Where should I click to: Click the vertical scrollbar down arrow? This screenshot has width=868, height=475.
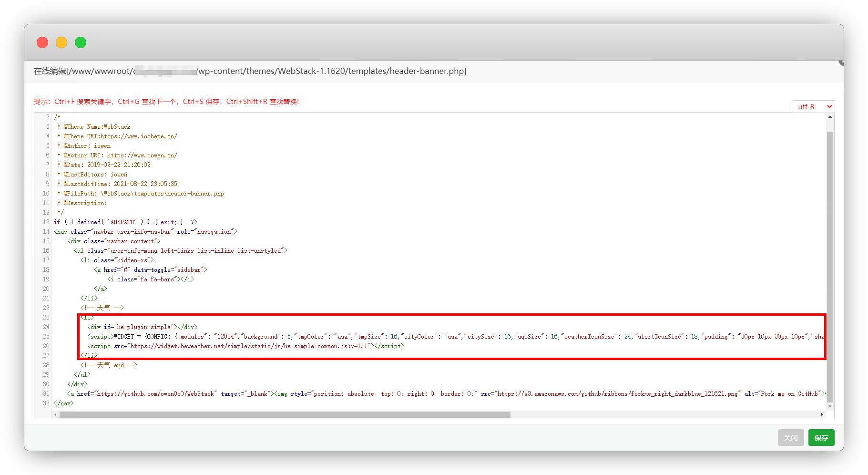tap(830, 406)
